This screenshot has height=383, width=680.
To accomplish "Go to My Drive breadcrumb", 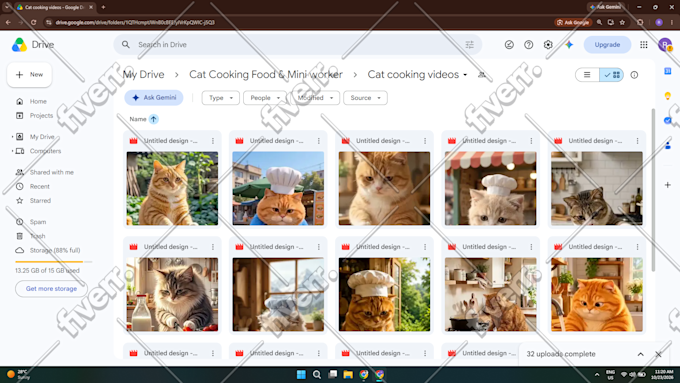I will pos(144,75).
